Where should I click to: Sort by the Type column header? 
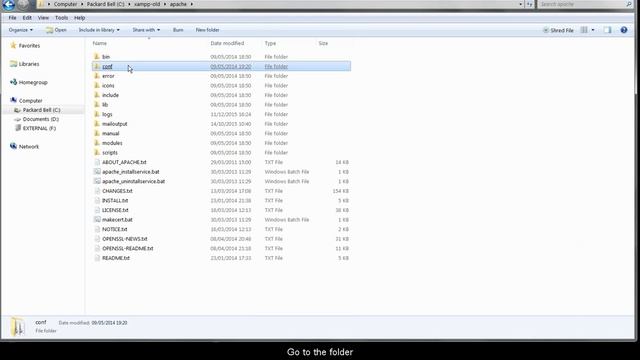click(x=270, y=43)
